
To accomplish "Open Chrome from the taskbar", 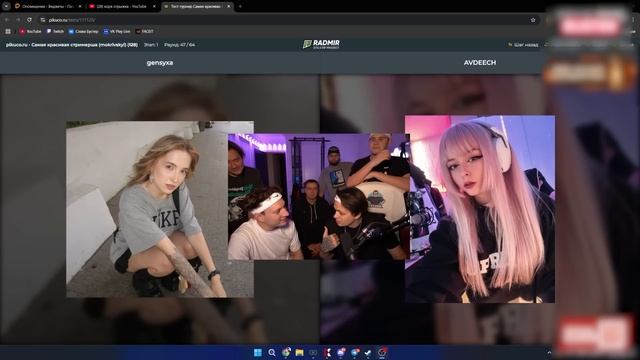I will tap(286, 353).
